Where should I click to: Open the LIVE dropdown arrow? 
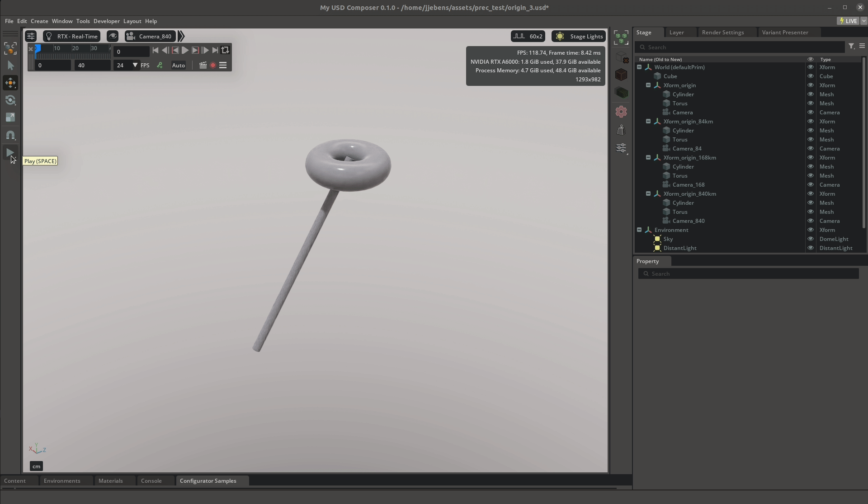pos(863,21)
